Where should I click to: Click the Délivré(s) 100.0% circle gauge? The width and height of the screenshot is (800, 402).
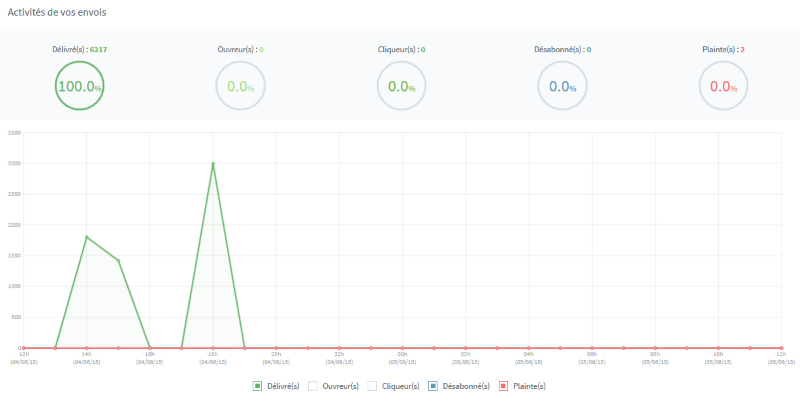coord(80,86)
